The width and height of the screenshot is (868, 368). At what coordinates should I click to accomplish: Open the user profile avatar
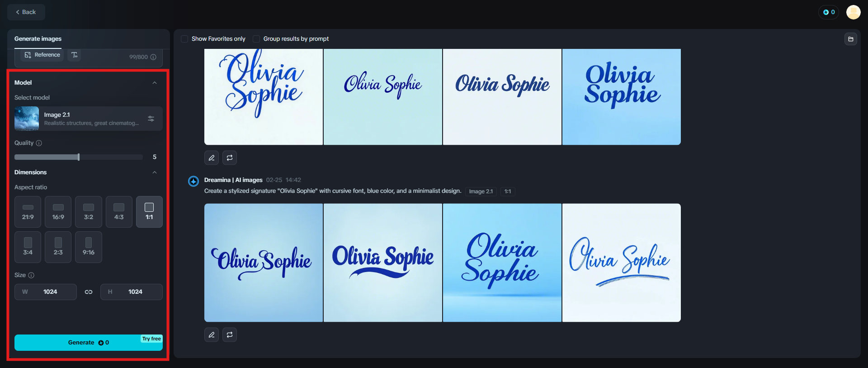pos(853,12)
